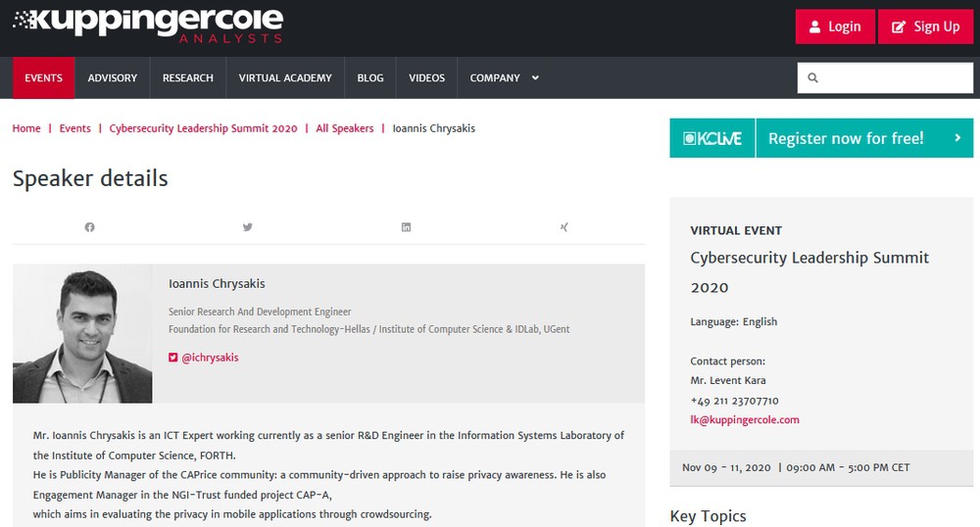The width and height of the screenshot is (980, 527).
Task: Open the Events menu tab
Action: (44, 78)
